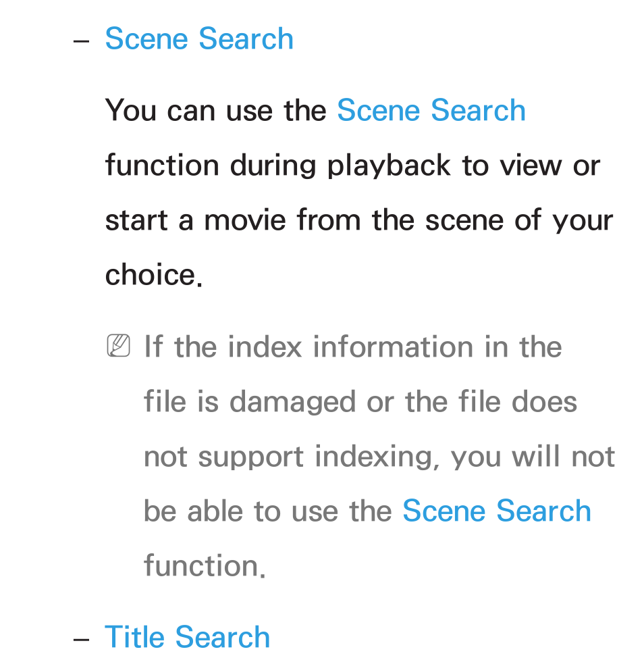Click the word 'damaged' in the gray note
644x660 pixels.
(x=293, y=403)
